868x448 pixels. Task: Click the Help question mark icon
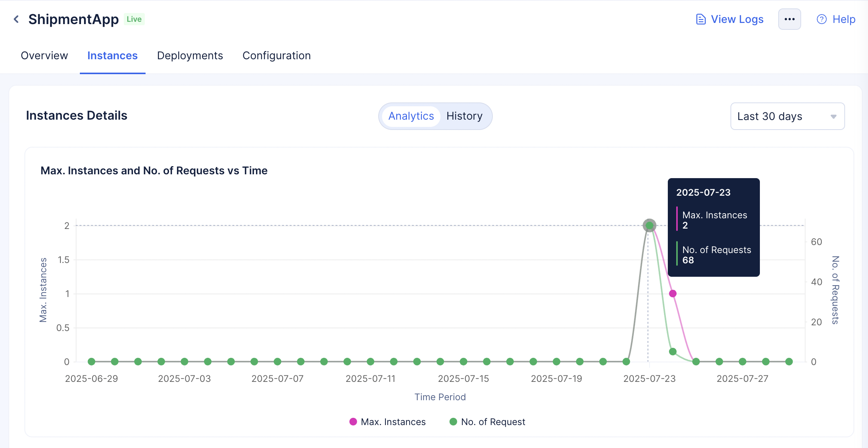coord(821,19)
